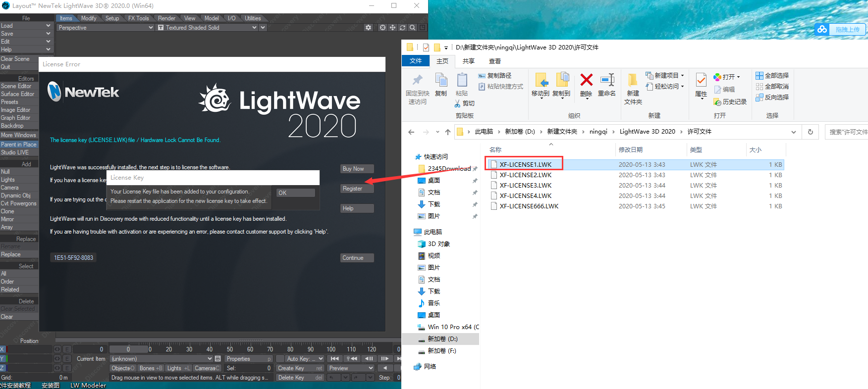Click the Cut scissors icon in Explorer
Image resolution: width=868 pixels, height=389 pixels.
click(458, 103)
